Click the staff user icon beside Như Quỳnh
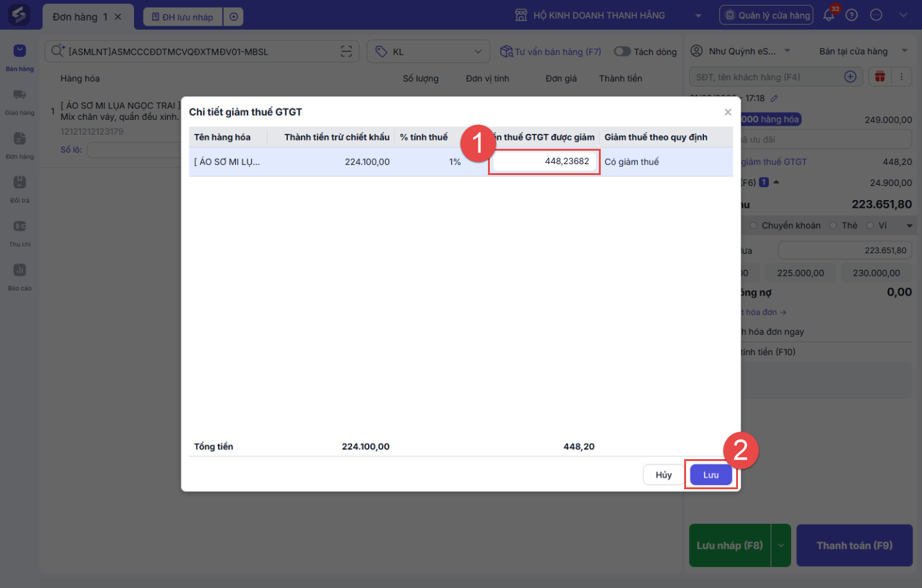Image resolution: width=922 pixels, height=588 pixels. pos(696,51)
